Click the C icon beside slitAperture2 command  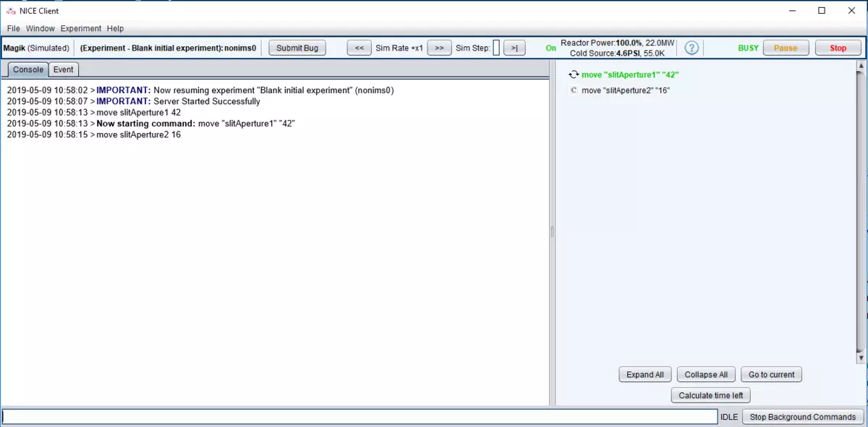point(574,90)
